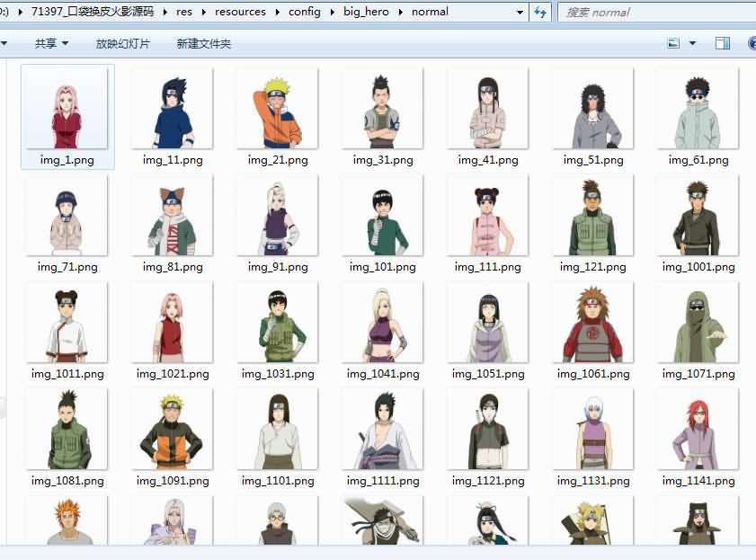Select the img_21.png thumbnail
756x560 pixels.
tap(278, 109)
